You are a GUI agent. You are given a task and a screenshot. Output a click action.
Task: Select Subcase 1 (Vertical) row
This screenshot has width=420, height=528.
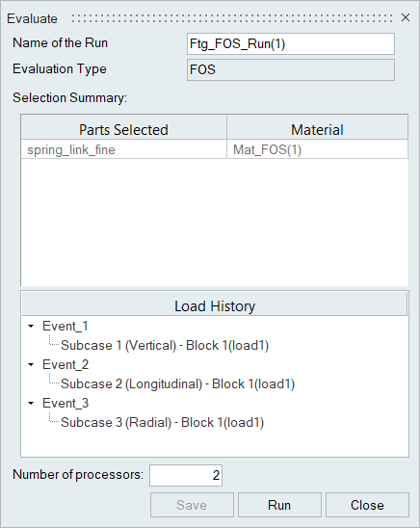[165, 345]
